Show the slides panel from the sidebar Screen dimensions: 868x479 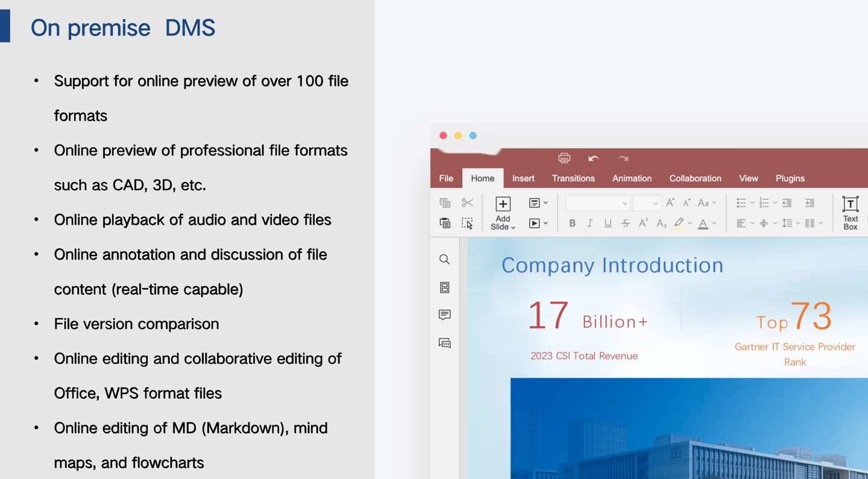coord(445,287)
